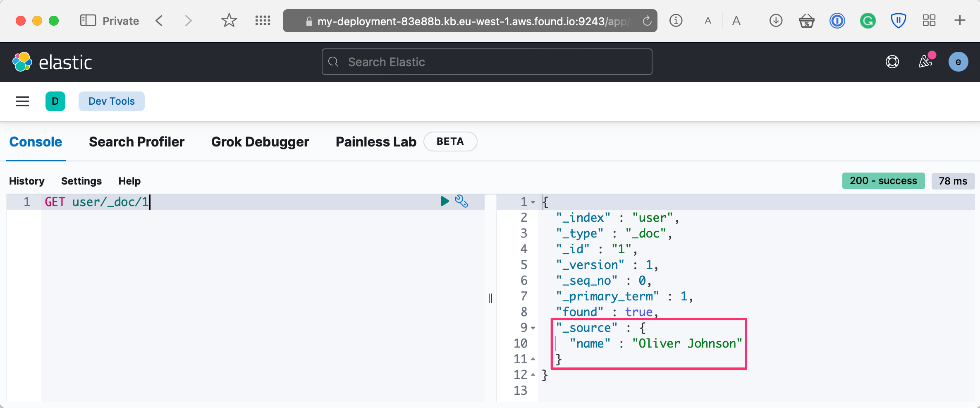Screen dimensions: 980x408
Task: Open the hamburger navigation menu
Action: [x=22, y=101]
